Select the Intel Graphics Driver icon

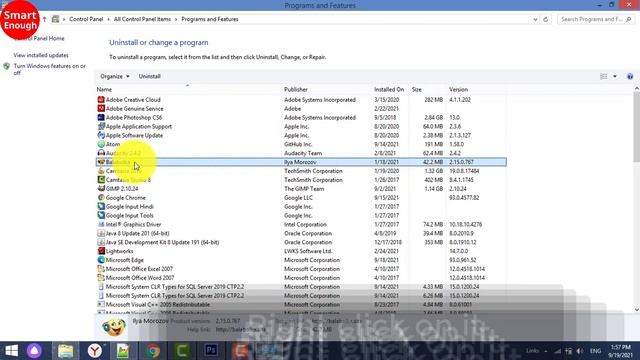click(x=101, y=224)
